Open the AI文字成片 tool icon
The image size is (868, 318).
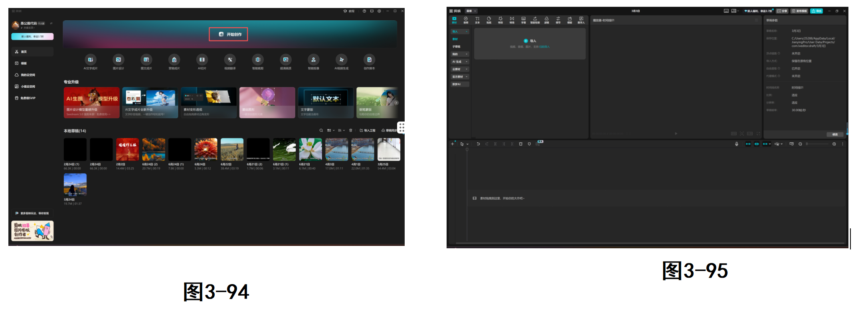[x=91, y=60]
